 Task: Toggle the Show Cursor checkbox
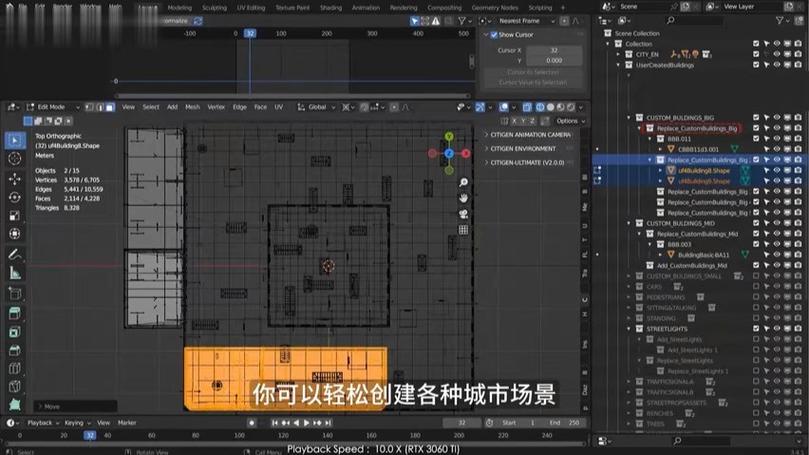[494, 35]
